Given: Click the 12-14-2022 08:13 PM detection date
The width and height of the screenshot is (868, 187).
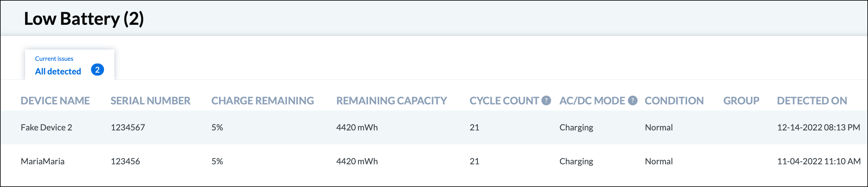Looking at the screenshot, I should point(818,127).
